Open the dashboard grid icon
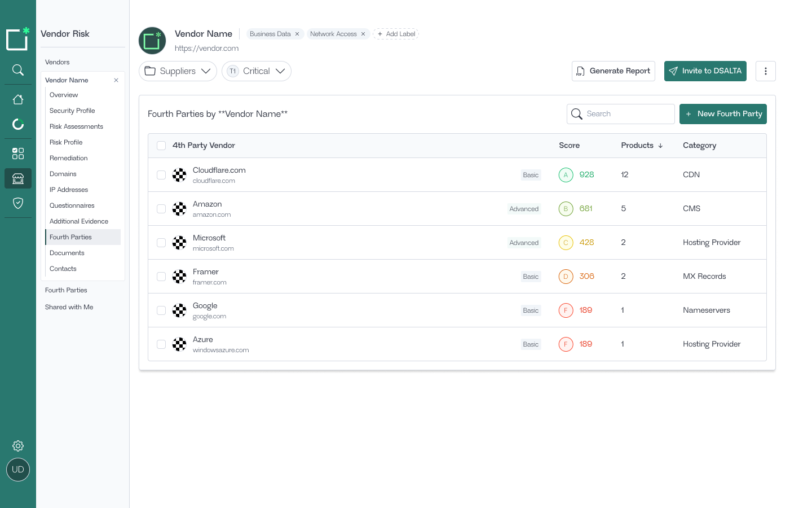The width and height of the screenshot is (812, 508). point(18,154)
